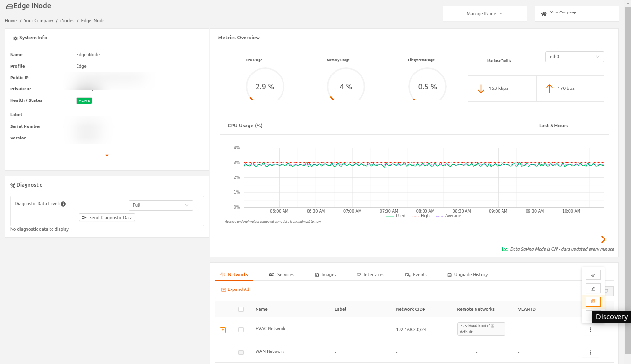631x364 pixels.
Task: Click the System Info gear icon
Action: [x=15, y=38]
